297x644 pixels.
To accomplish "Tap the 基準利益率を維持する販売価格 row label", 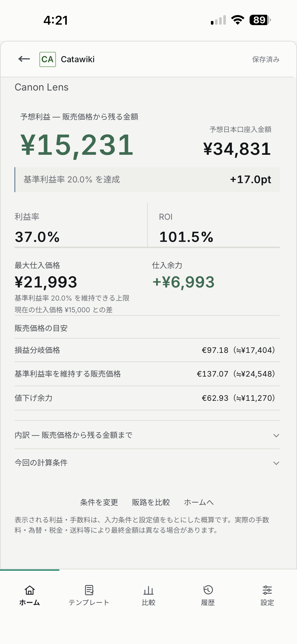I will click(x=68, y=374).
